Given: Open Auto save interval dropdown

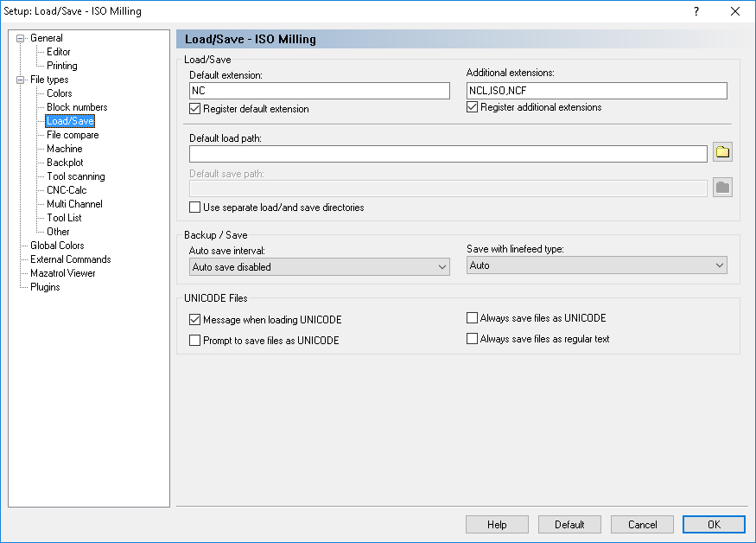Looking at the screenshot, I should (x=319, y=267).
